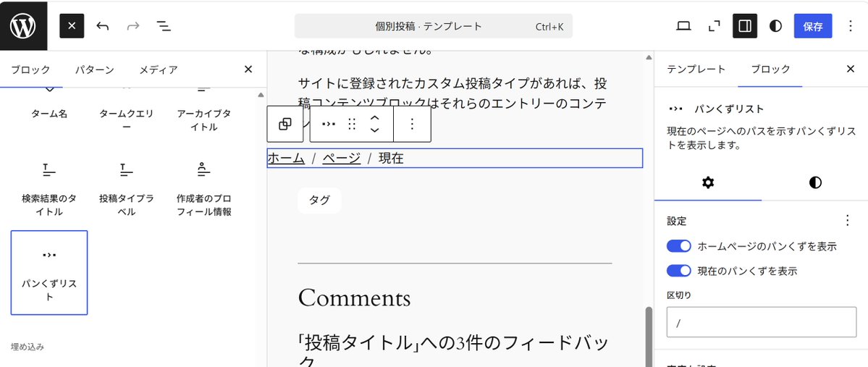Viewport: 868px width, 367px height.
Task: Switch to the ブロック inserter tab
Action: coord(31,69)
